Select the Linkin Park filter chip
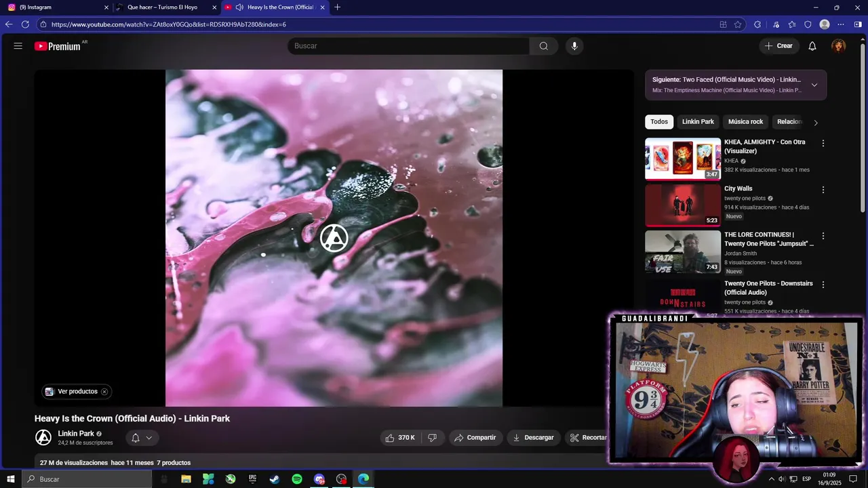This screenshot has width=868, height=488. tap(698, 122)
